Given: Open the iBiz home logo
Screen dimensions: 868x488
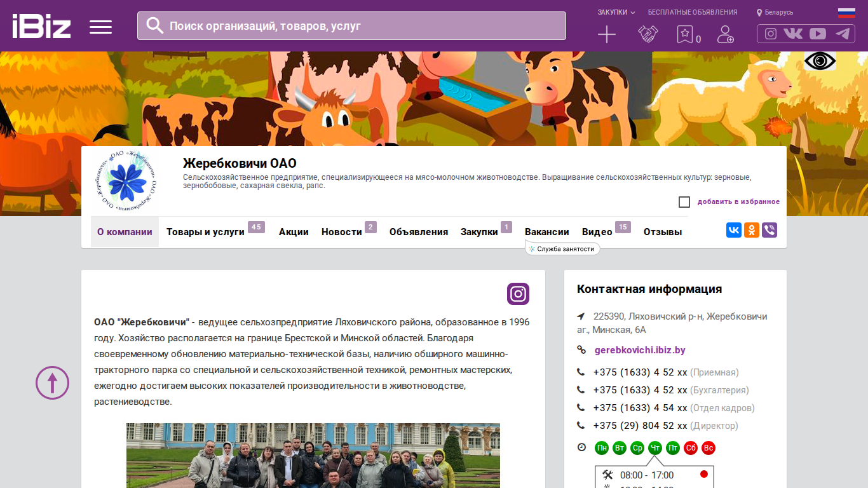Looking at the screenshot, I should (x=41, y=26).
